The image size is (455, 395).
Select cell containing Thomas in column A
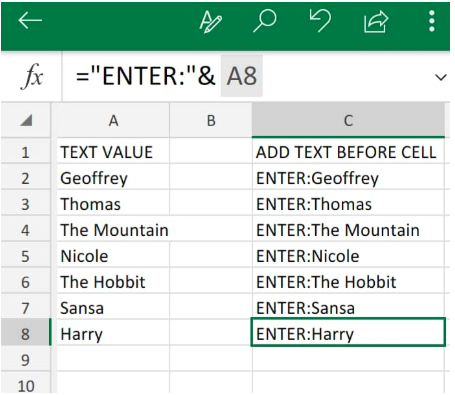coord(113,204)
